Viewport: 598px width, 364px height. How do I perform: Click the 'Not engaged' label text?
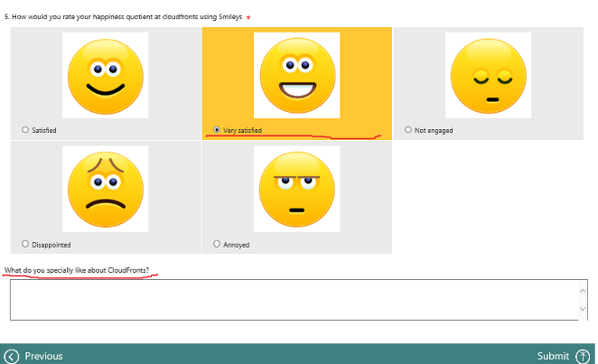pyautogui.click(x=434, y=131)
